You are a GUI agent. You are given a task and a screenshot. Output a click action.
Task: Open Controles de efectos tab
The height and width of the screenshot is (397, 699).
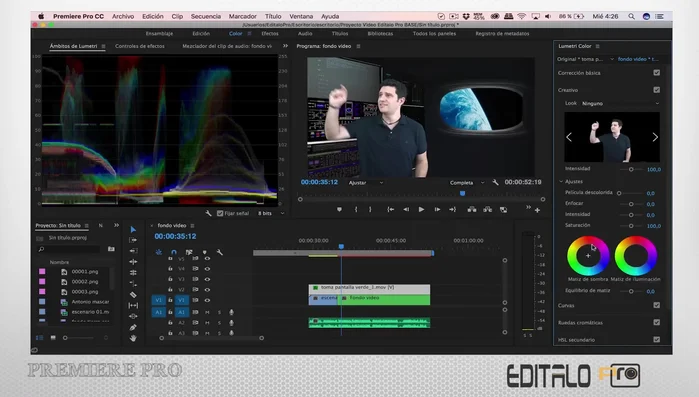140,46
